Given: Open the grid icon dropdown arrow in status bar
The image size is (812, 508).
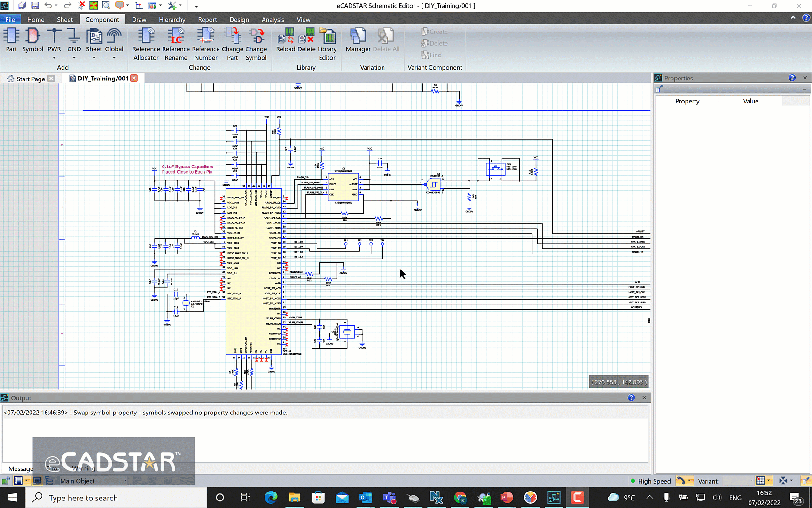Looking at the screenshot, I should pos(769,481).
